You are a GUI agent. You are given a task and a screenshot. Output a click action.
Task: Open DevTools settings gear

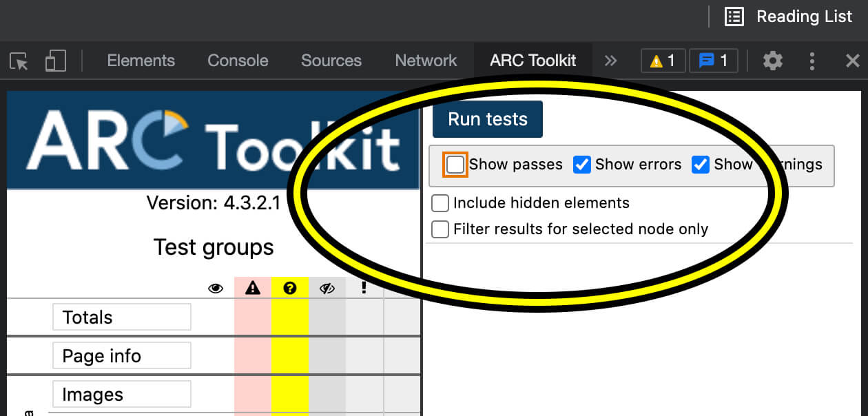pos(773,61)
